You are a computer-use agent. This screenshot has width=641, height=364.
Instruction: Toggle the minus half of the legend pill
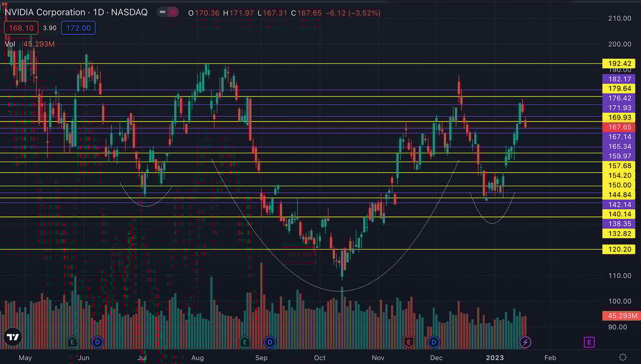point(162,12)
